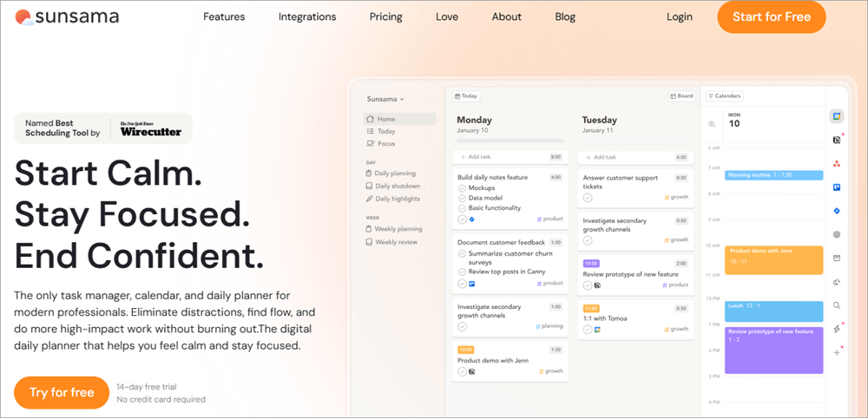Check off Summarize customer churn surveys subtask
868x419 pixels.
tap(463, 253)
